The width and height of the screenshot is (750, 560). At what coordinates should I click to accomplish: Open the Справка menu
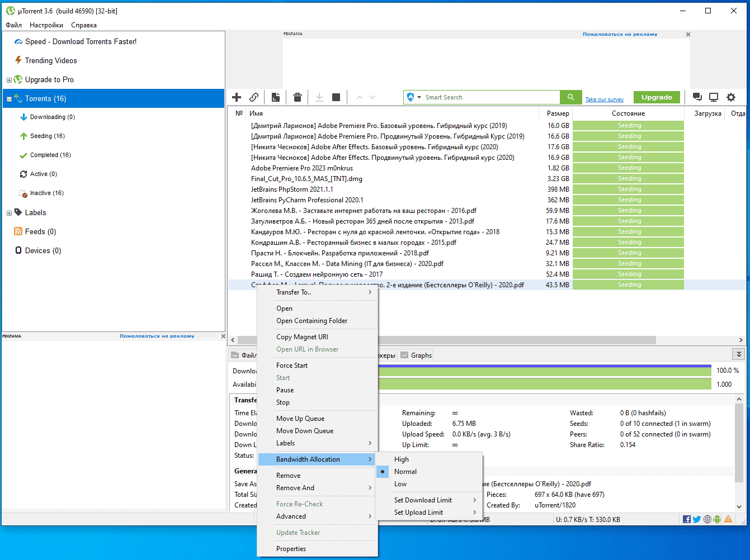pos(84,25)
